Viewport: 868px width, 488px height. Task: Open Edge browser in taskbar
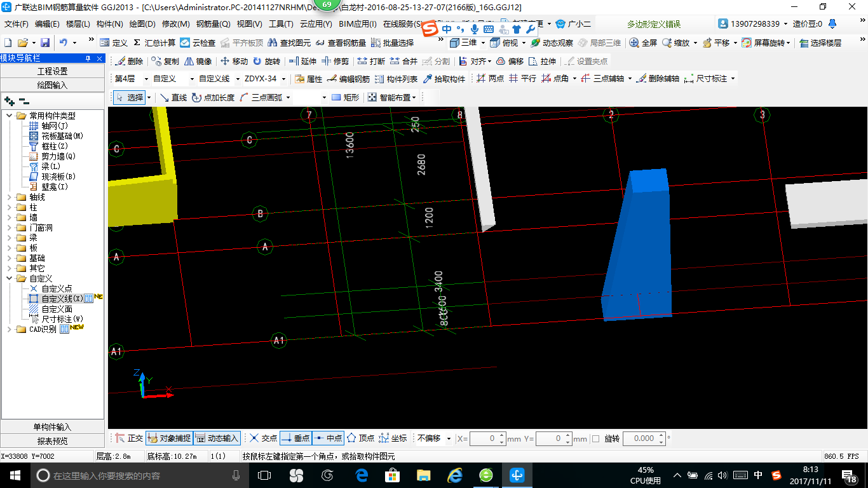point(362,475)
